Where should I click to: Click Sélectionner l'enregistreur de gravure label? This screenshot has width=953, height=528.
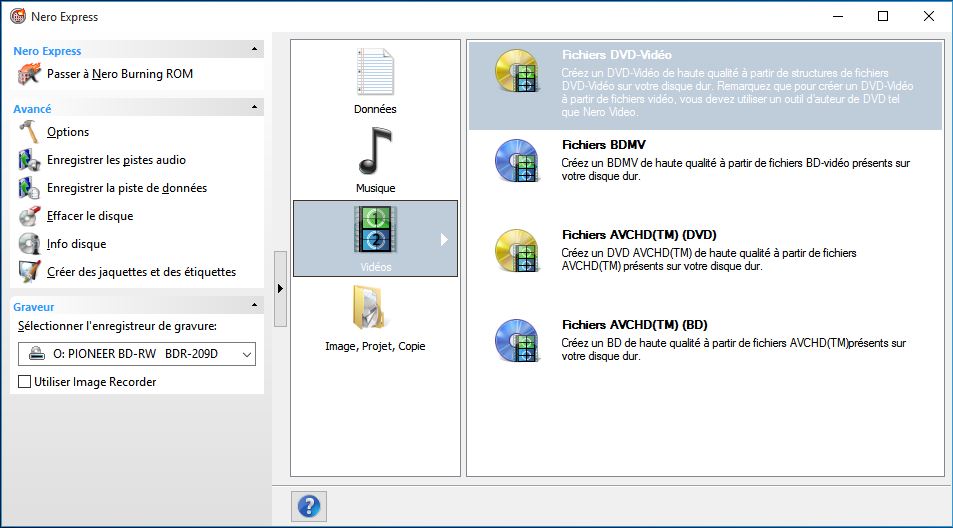click(x=117, y=326)
